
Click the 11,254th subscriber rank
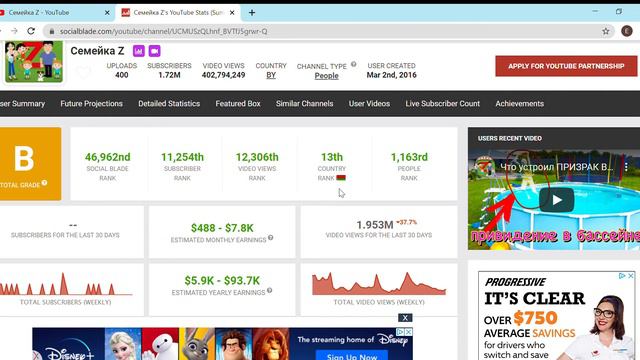pyautogui.click(x=182, y=157)
